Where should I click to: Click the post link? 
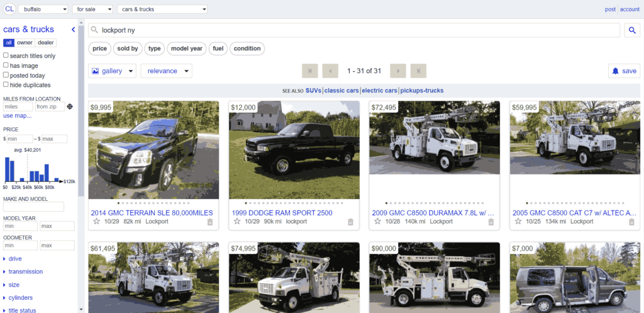coord(610,9)
